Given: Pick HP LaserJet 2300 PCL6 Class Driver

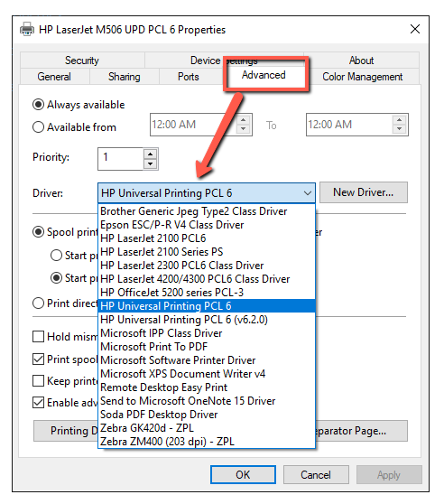Looking at the screenshot, I should (207, 266).
